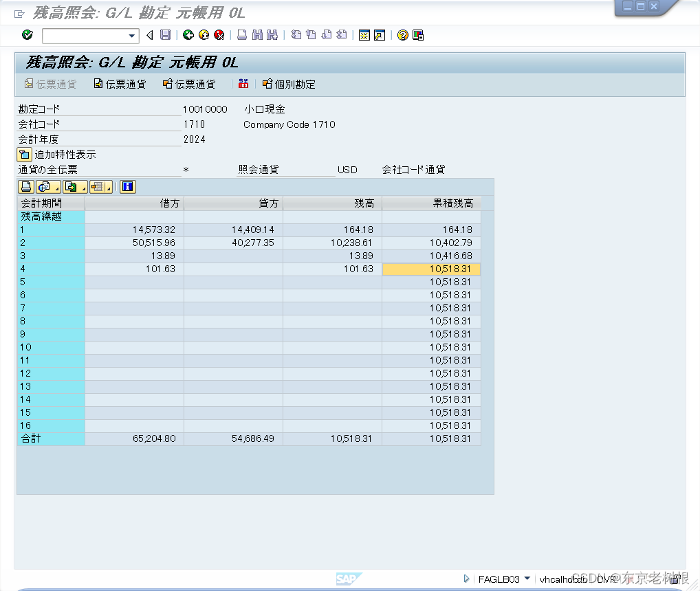Click the blue Information icon in grid toolbar

128,187
